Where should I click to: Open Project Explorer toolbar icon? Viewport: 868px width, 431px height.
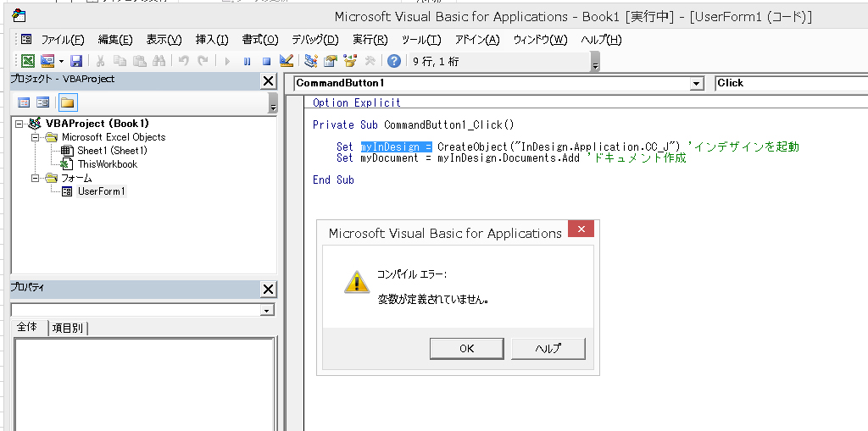(311, 61)
